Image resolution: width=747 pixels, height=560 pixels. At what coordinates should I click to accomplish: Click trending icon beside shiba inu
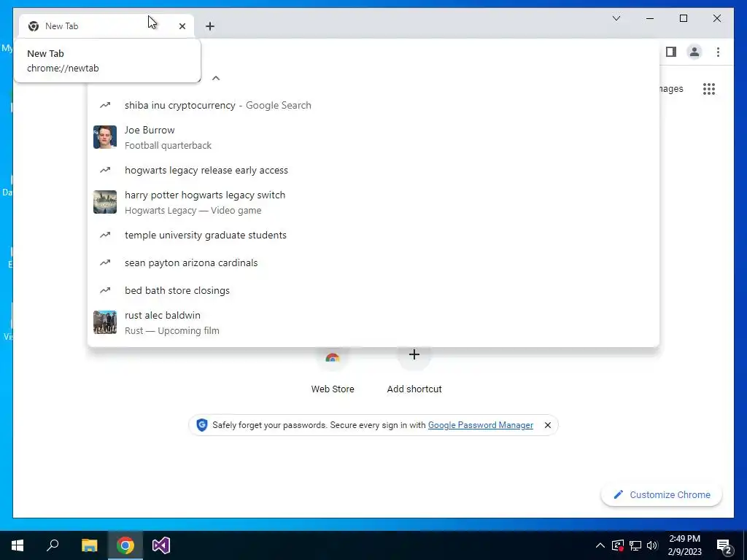[x=105, y=105]
